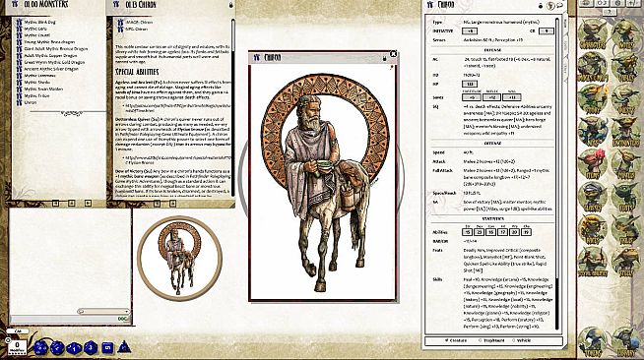Open the Spells sidebar button
The height and width of the screenshot is (360, 644).
[x=626, y=263]
